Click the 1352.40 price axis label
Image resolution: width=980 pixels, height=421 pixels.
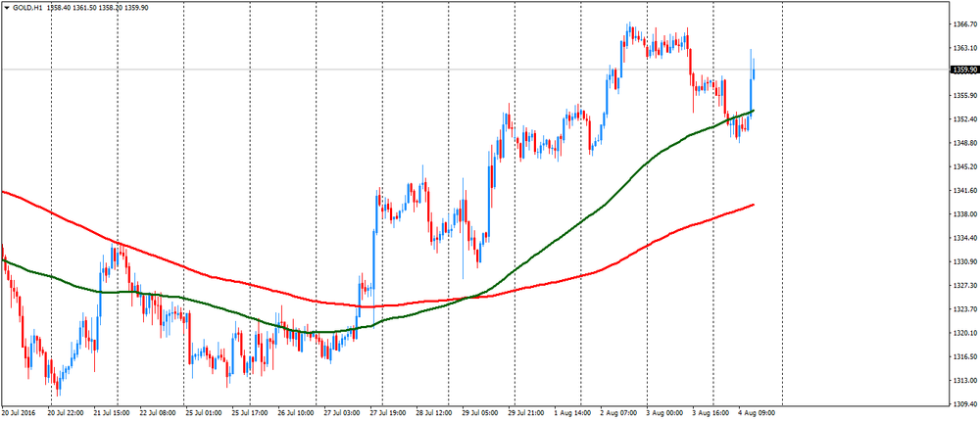coord(965,119)
